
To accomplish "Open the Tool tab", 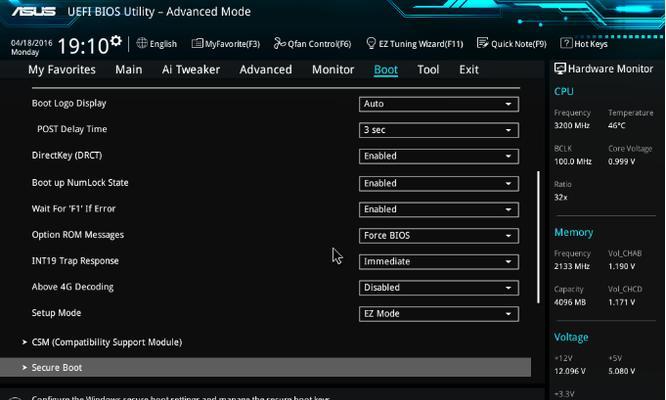I will (428, 70).
